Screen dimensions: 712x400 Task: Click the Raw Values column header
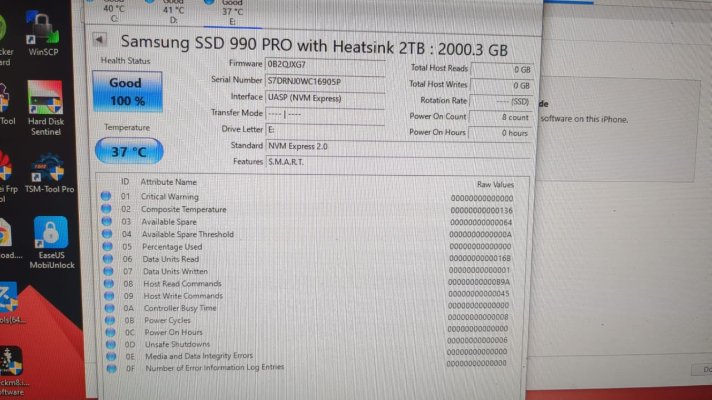[x=495, y=184]
